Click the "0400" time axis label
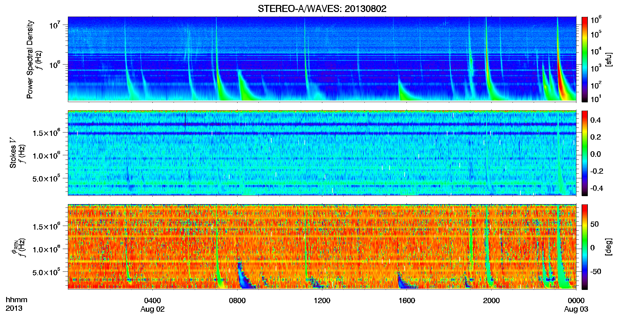 [x=152, y=300]
